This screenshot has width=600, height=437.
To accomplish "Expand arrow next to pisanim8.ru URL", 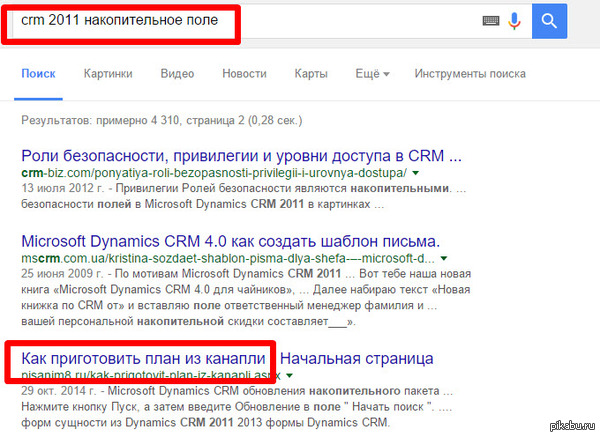I will click(290, 375).
